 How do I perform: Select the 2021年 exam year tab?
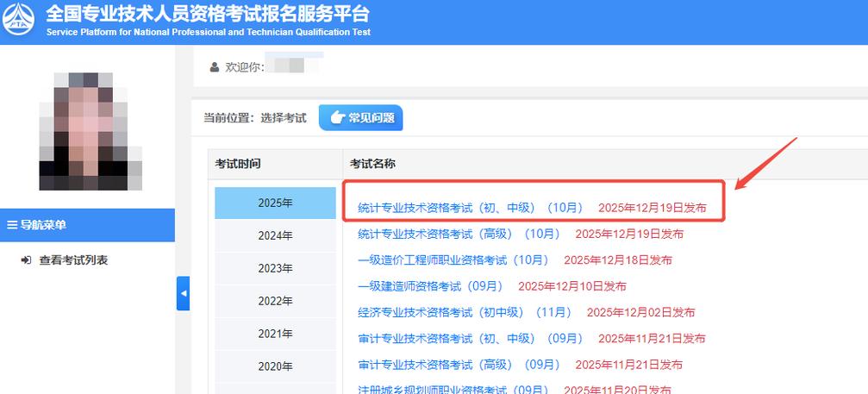[x=275, y=334]
